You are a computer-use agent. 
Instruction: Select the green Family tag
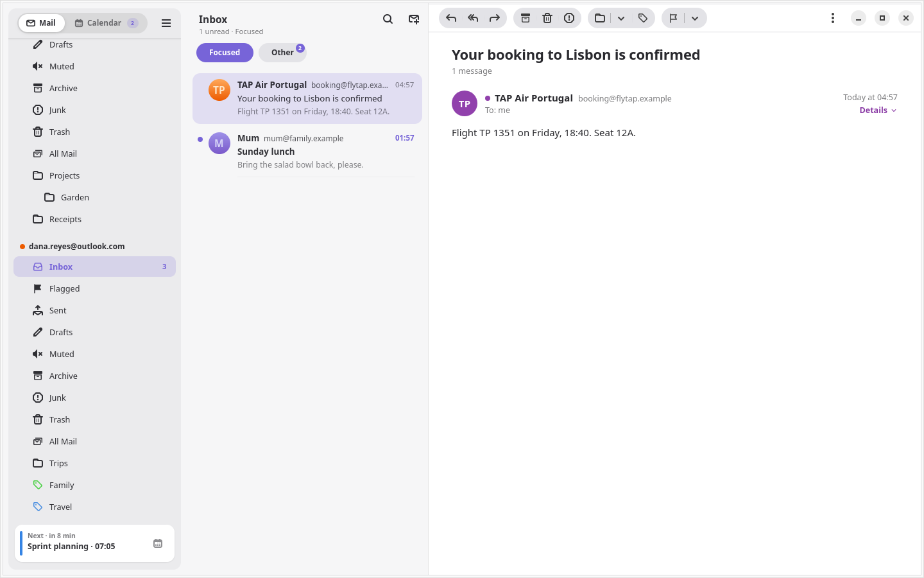tap(94, 485)
